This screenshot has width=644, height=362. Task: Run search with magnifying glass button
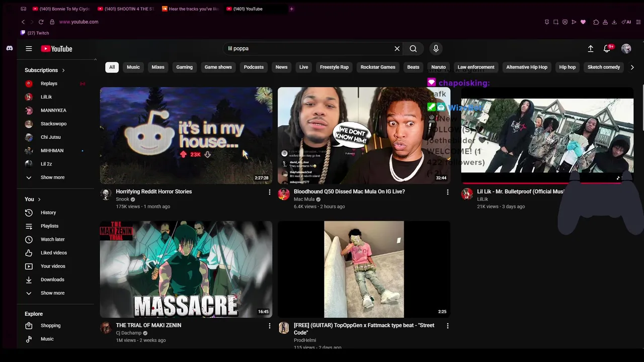[413, 49]
